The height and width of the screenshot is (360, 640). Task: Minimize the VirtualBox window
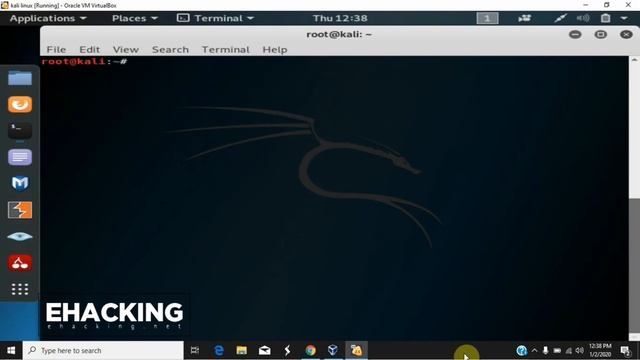[586, 5]
